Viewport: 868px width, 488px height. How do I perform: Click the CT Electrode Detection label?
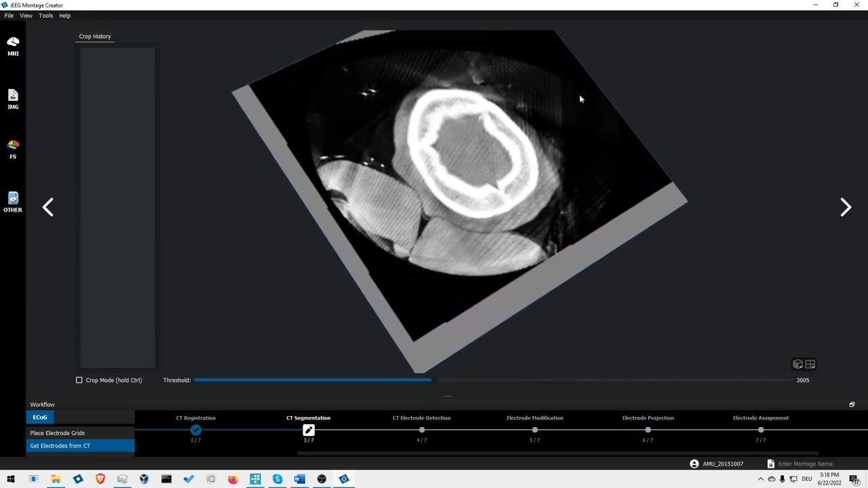coord(422,418)
